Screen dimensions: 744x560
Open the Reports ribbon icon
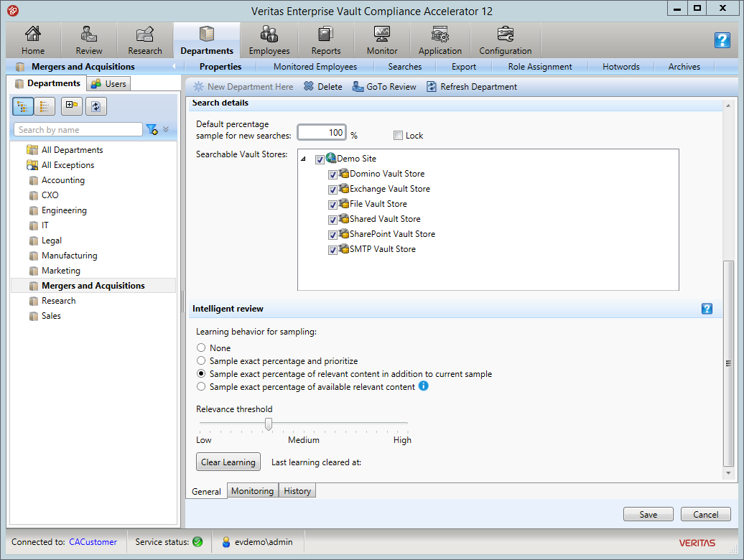325,40
